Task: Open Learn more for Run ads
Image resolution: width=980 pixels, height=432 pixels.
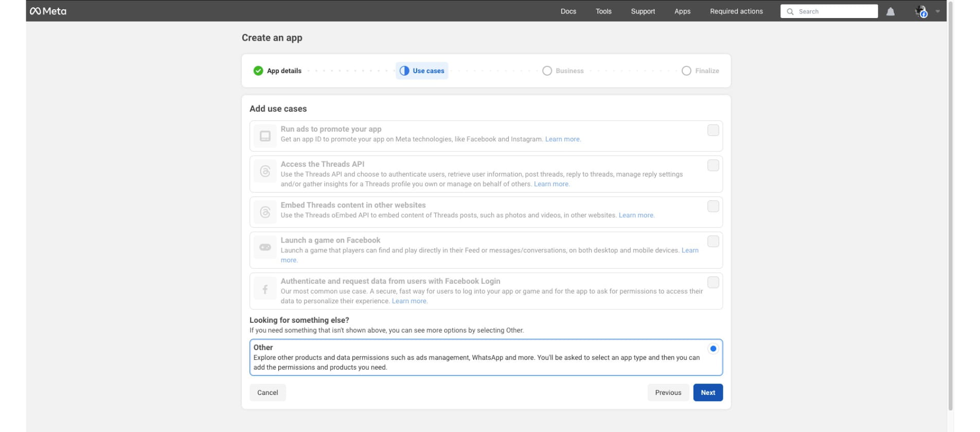Action: coord(563,139)
